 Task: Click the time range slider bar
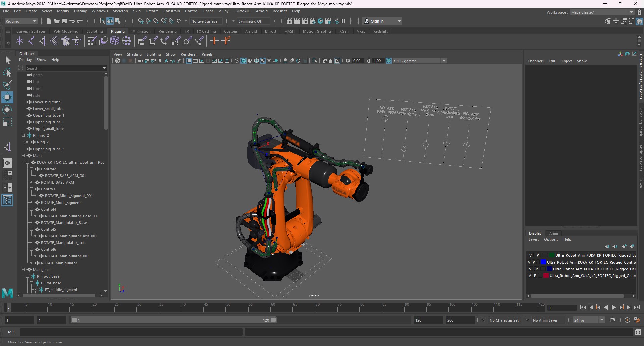174,320
